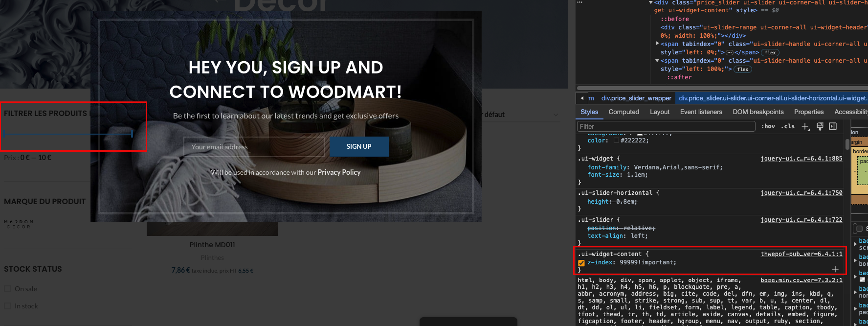Click the collapsed ellipsis inside first span

tap(730, 52)
